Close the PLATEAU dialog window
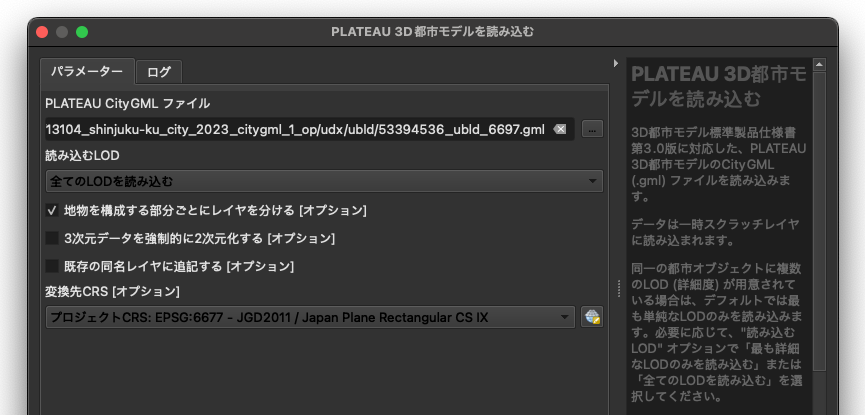865x415 pixels. click(42, 32)
